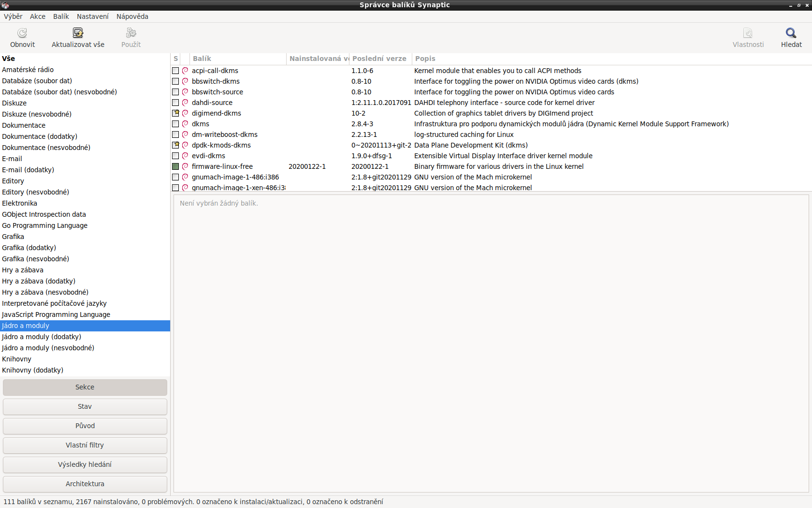Click Debian swirl icon beside dpdk-kmods-dkms
The height and width of the screenshot is (508, 812).
[x=185, y=145]
